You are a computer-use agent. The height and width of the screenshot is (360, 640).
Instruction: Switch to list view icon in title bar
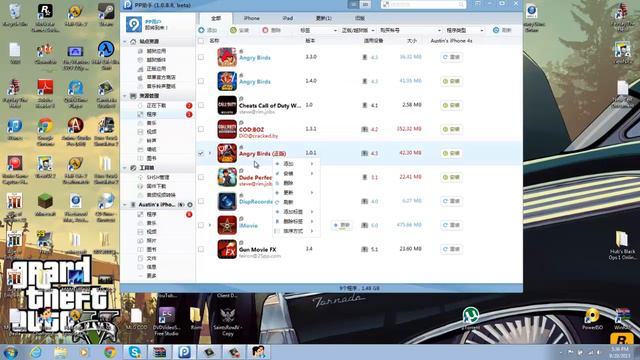point(353,4)
